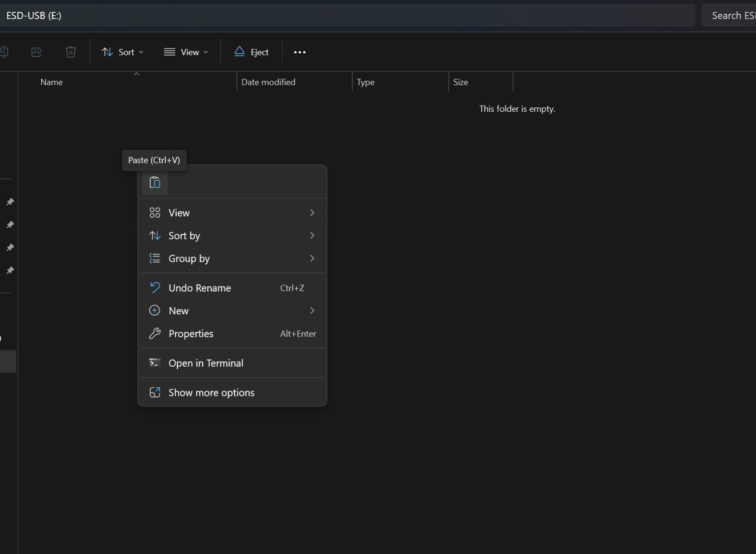The height and width of the screenshot is (554, 756).
Task: Select Undo Rename from context menu
Action: [232, 288]
